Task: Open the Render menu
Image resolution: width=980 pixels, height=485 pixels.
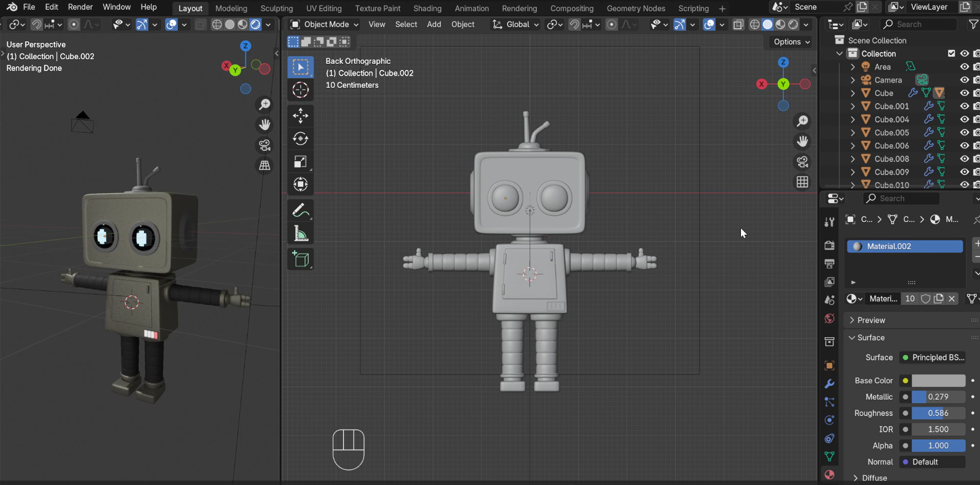Action: [80, 7]
